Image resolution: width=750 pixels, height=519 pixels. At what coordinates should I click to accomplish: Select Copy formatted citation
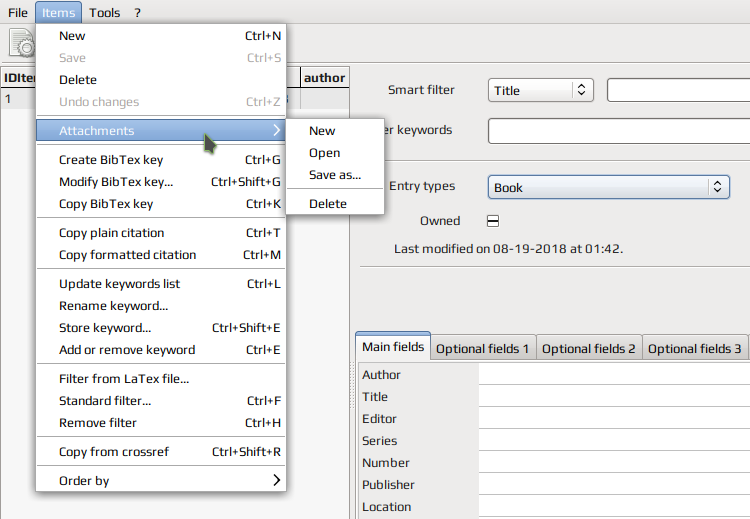pyautogui.click(x=161, y=255)
